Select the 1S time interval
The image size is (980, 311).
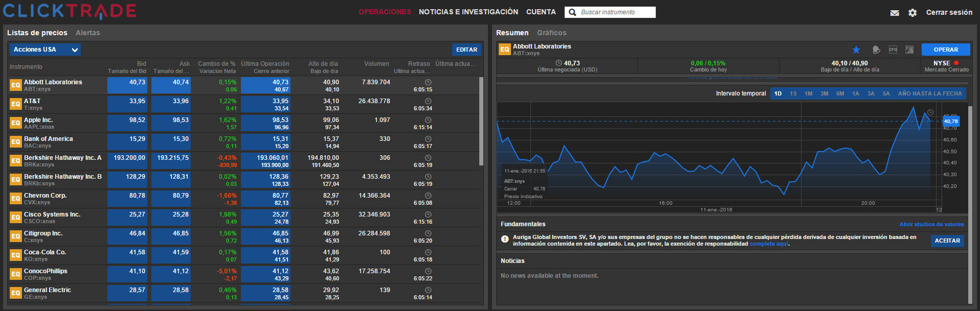pos(793,93)
